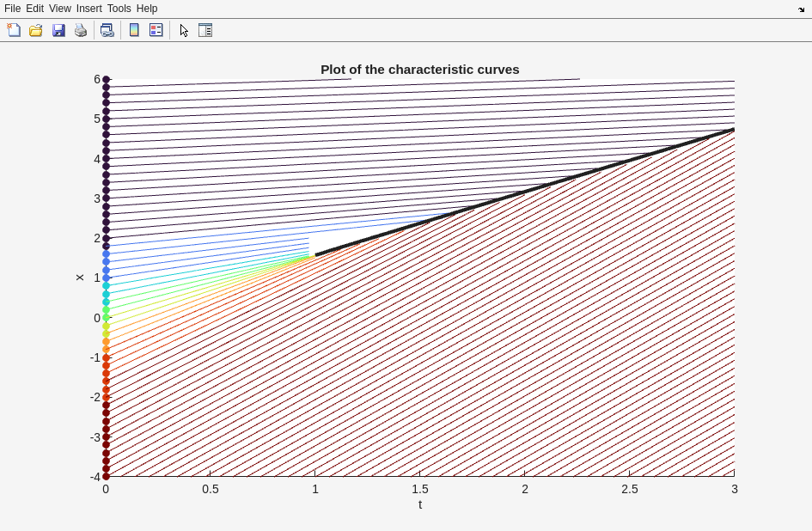Click the plot title "Plot of the characteristic curves"

coord(419,70)
